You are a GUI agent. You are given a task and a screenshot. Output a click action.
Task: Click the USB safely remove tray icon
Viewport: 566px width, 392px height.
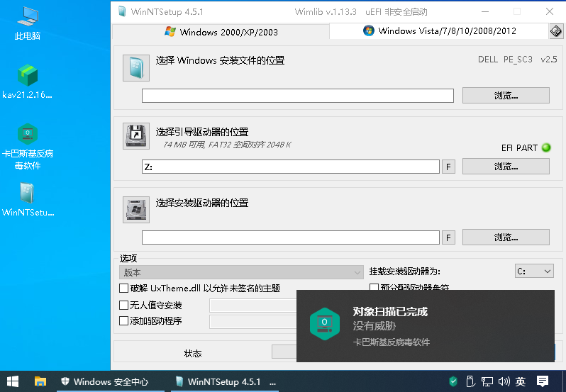(x=470, y=381)
